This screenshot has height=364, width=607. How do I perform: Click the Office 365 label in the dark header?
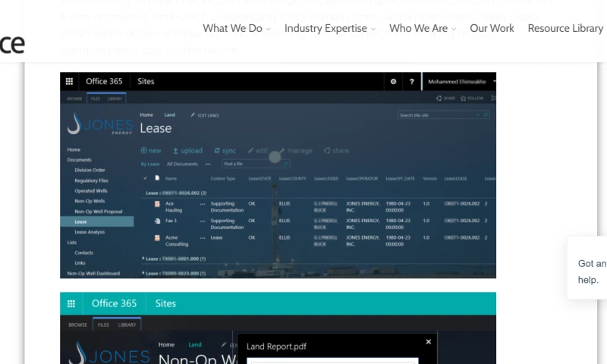coord(104,81)
